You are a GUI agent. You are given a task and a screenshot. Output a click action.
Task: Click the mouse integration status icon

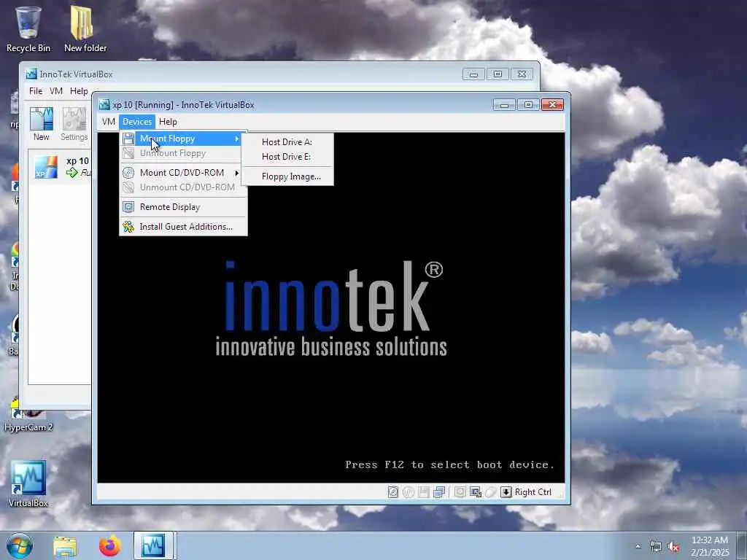point(491,492)
